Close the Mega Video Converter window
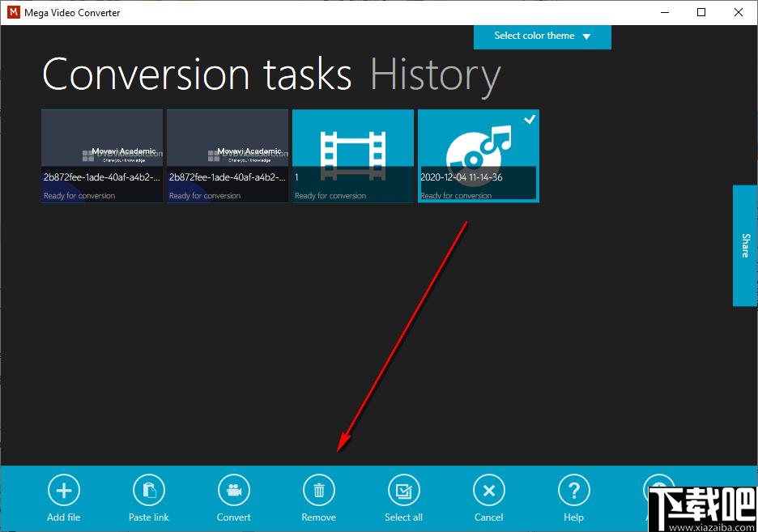 tap(738, 12)
